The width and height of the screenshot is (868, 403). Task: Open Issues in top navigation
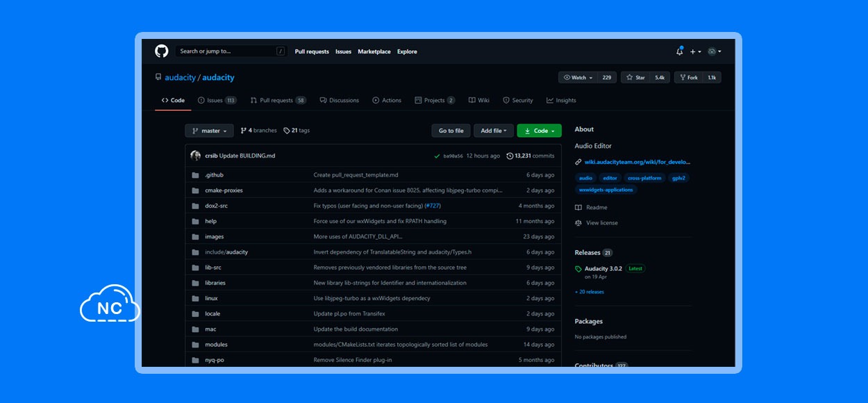point(343,51)
